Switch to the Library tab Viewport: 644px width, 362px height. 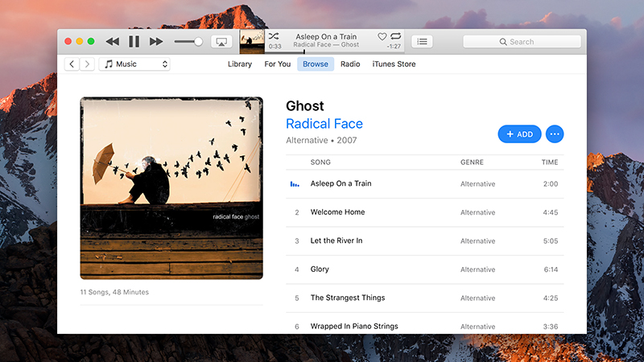click(240, 64)
